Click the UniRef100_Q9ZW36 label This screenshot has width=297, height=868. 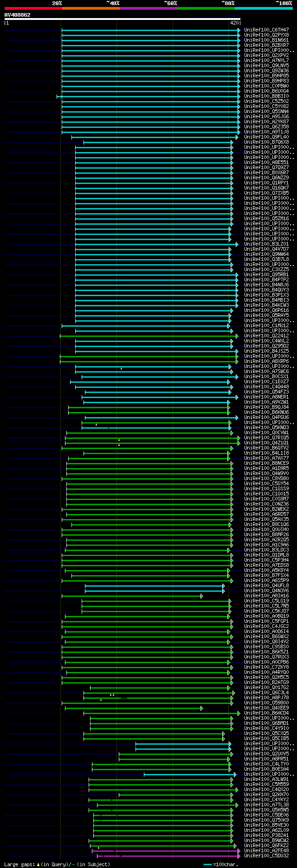pos(266,71)
